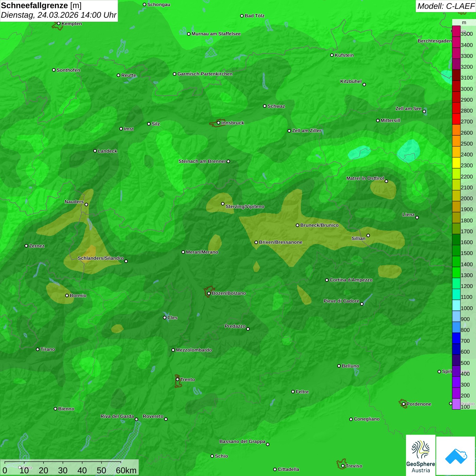Pick the red legend swatch labeled 2700
476x476 pixels.
(456, 119)
